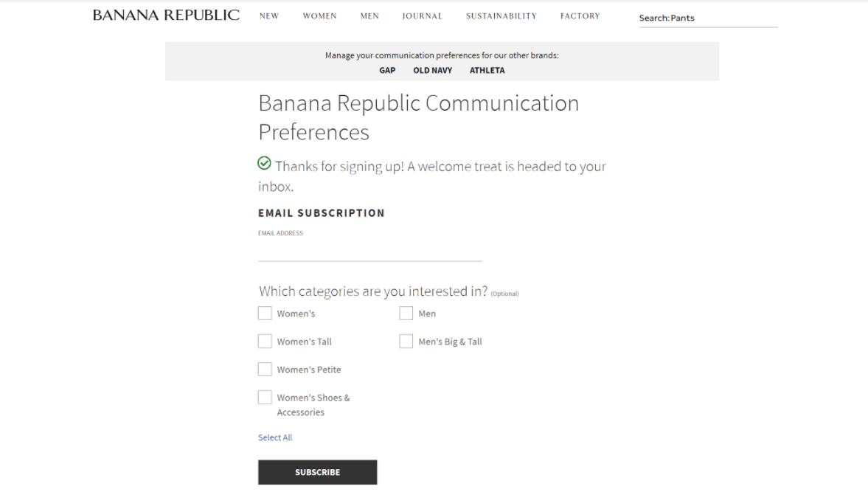Select the Women's Petite checkbox
The height and width of the screenshot is (495, 868).
265,370
